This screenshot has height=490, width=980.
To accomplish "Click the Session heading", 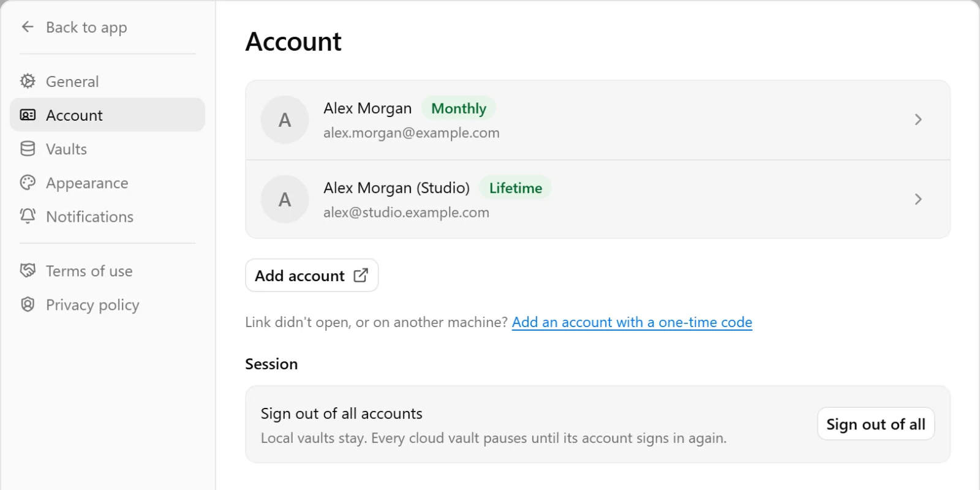I will tap(271, 364).
